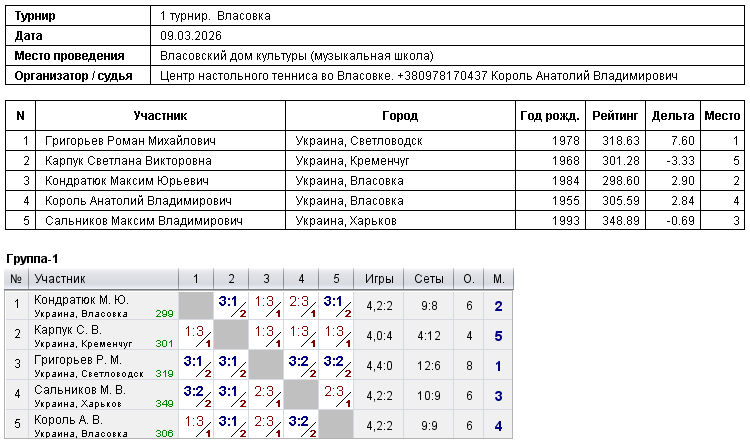Click the "Организатор / судья" label
Screen dimensions: 750x444
(x=73, y=76)
